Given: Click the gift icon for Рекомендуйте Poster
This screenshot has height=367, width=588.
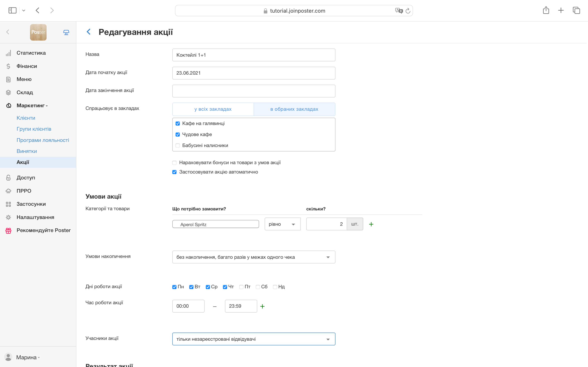Looking at the screenshot, I should (x=9, y=230).
